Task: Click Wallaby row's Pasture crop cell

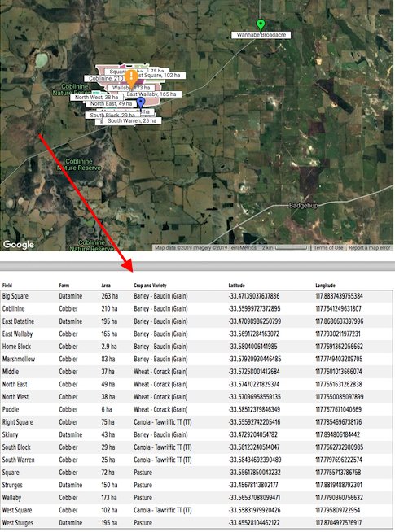Action: point(143,498)
